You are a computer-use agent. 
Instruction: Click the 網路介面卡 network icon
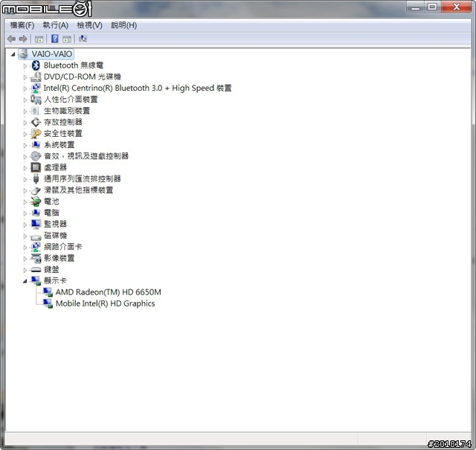coord(36,247)
